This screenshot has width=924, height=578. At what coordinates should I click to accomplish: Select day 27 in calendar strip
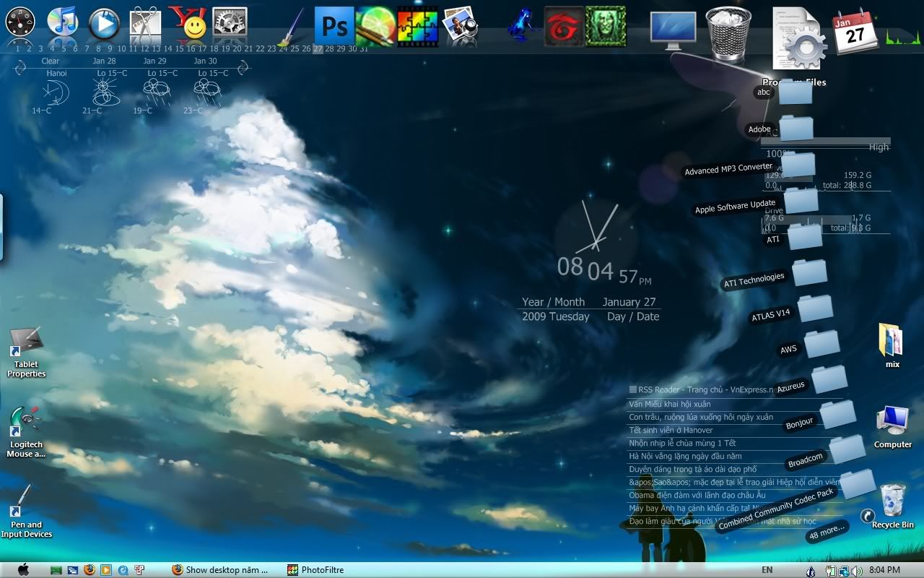click(x=318, y=48)
